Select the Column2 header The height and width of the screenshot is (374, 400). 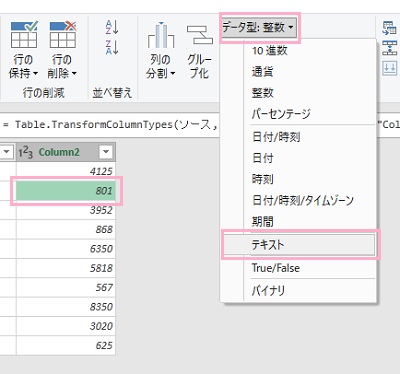click(x=66, y=152)
